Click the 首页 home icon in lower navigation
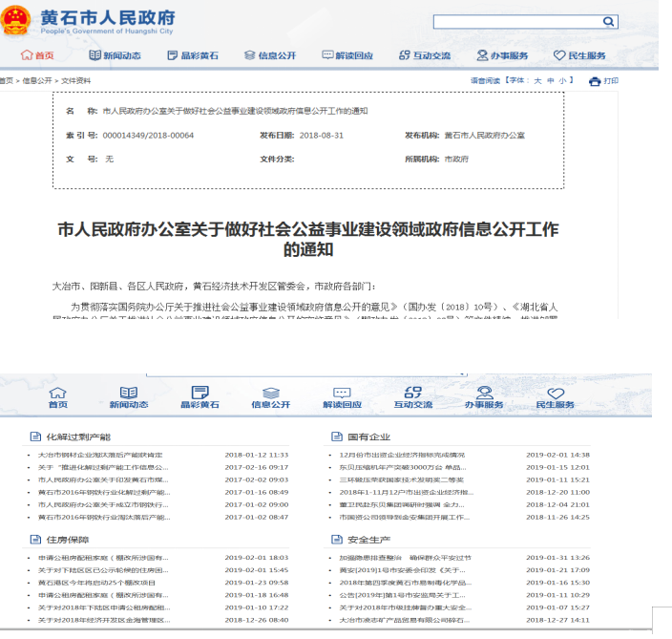The image size is (672, 639). click(58, 393)
